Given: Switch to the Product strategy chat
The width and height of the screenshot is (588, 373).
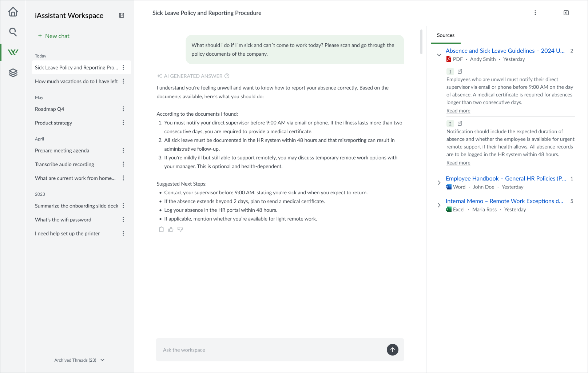Looking at the screenshot, I should coord(53,123).
